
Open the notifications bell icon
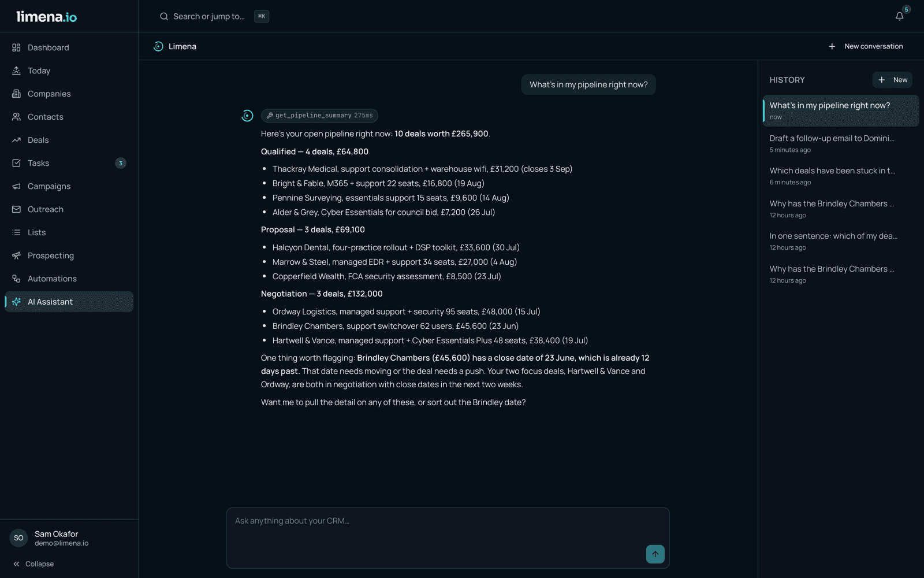(x=899, y=16)
